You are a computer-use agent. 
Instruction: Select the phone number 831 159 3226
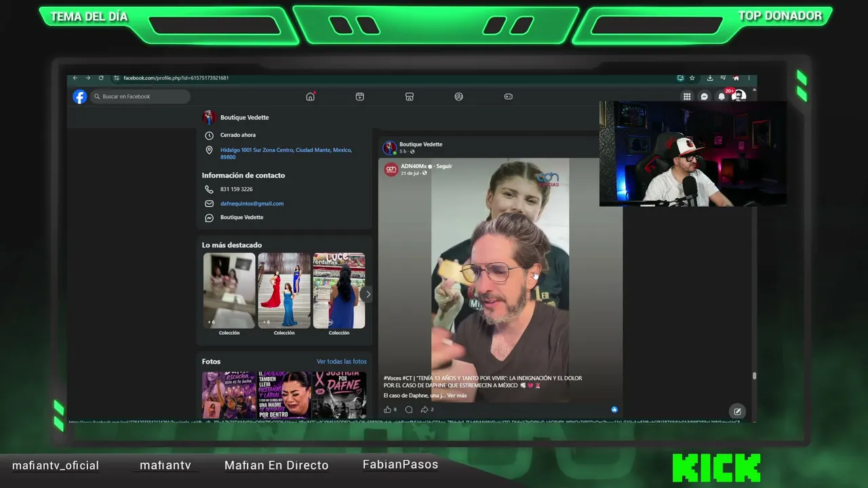click(x=237, y=189)
